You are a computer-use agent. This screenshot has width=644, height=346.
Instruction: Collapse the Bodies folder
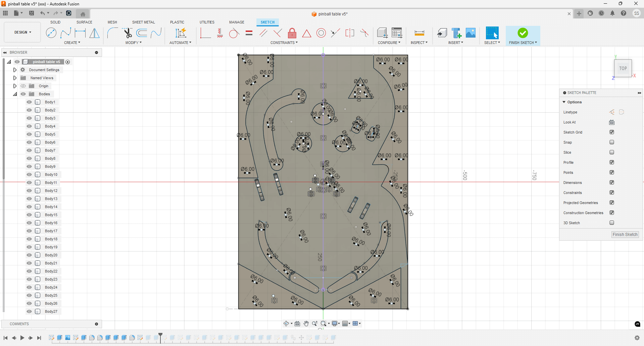click(15, 94)
